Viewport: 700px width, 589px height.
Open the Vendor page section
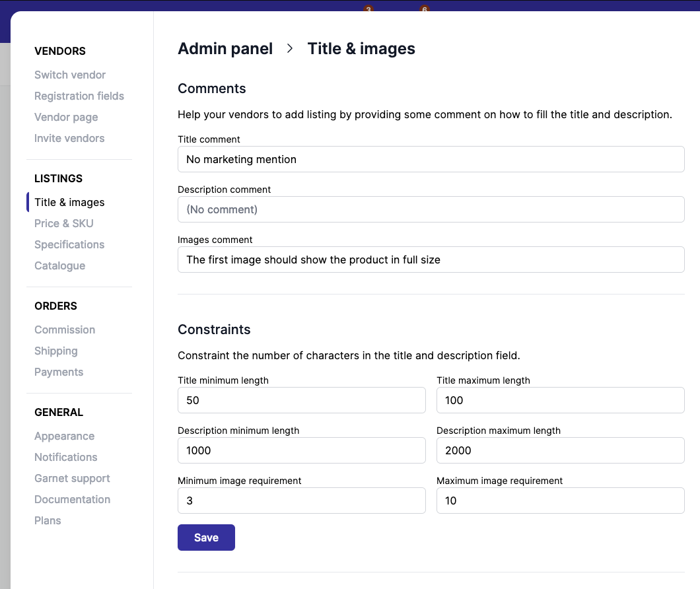point(66,117)
